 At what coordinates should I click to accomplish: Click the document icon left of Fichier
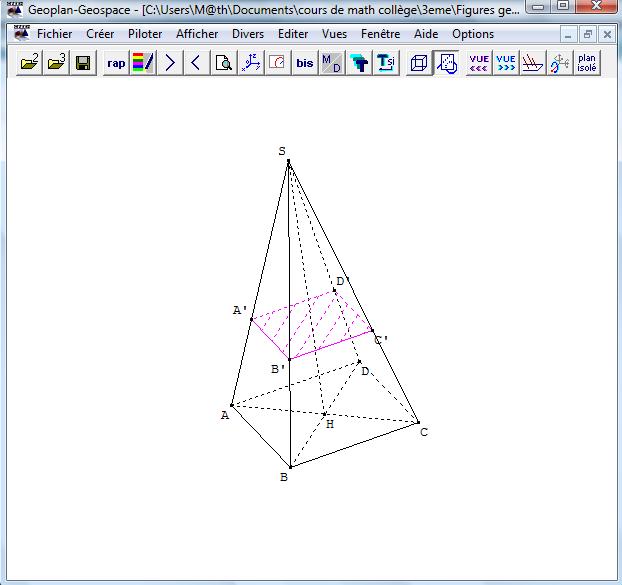tap(21, 33)
